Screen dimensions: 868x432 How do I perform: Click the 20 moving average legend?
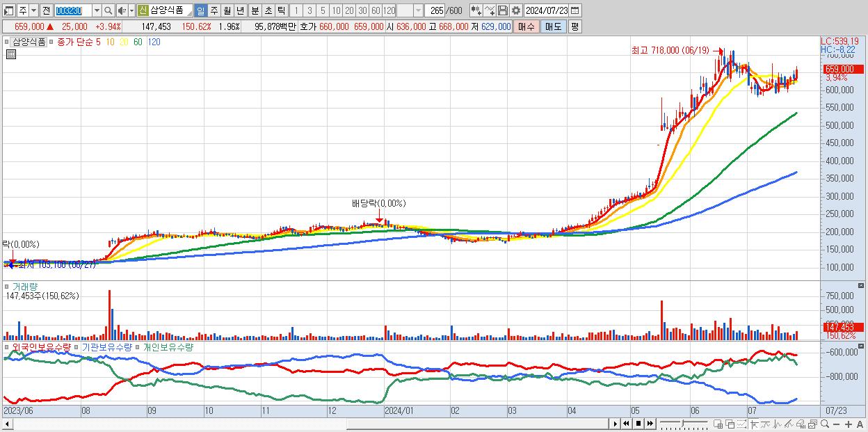click(x=124, y=42)
